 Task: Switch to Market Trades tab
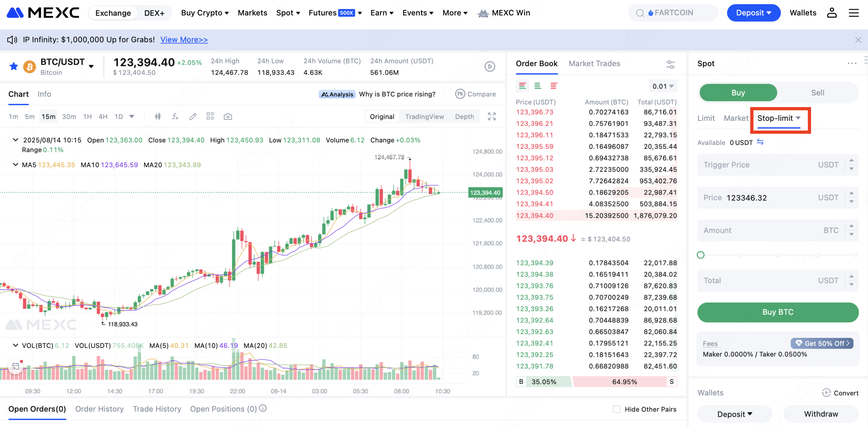click(x=594, y=64)
